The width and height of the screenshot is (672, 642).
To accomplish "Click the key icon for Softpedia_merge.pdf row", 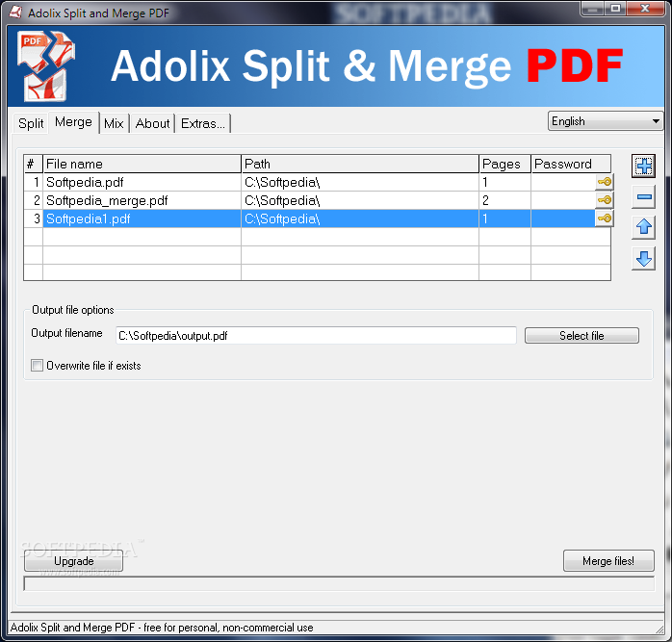I will [605, 200].
